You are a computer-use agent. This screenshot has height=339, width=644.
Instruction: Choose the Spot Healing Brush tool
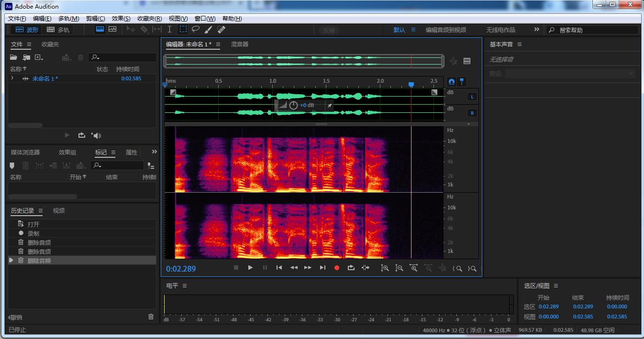point(221,30)
